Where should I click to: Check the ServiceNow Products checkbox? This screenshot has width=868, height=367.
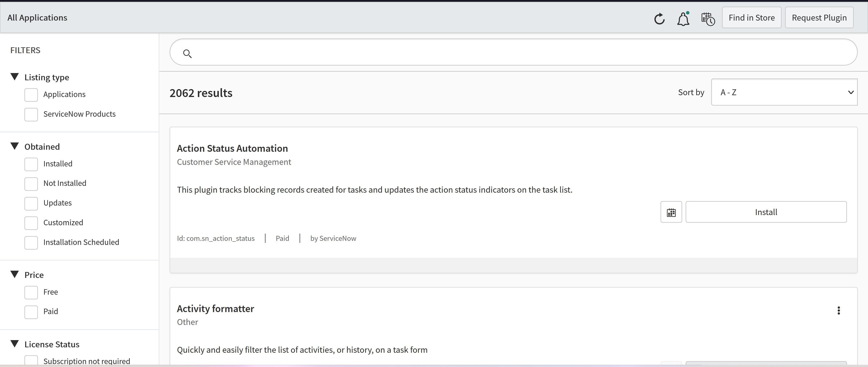click(31, 114)
